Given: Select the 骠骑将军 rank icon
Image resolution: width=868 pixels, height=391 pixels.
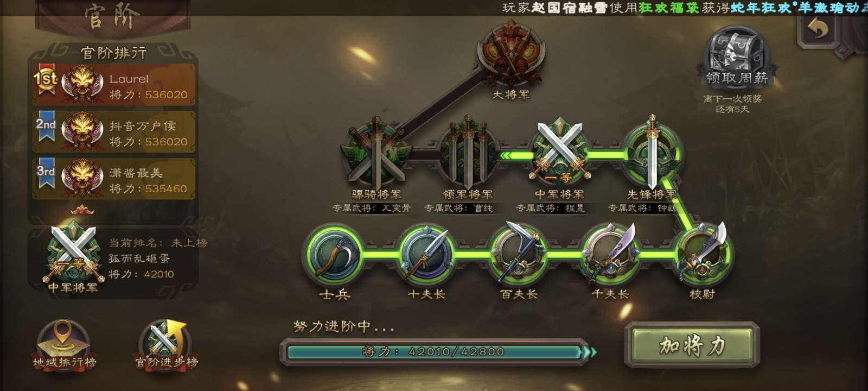Looking at the screenshot, I should click(x=376, y=154).
